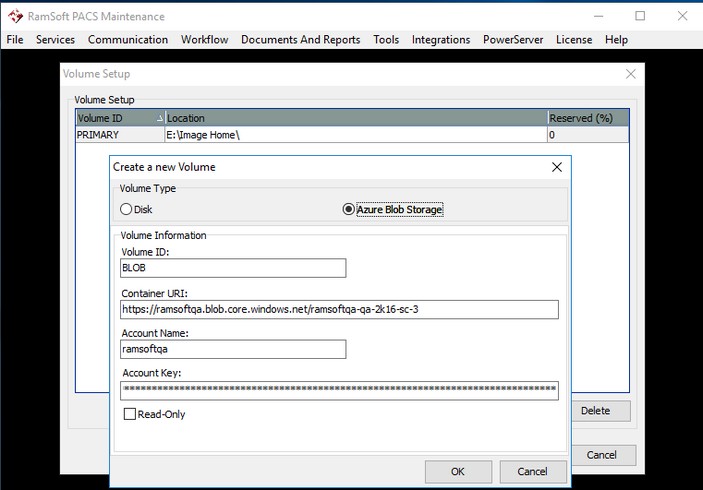Choose Azure Blob Storage volume type

[x=348, y=210]
